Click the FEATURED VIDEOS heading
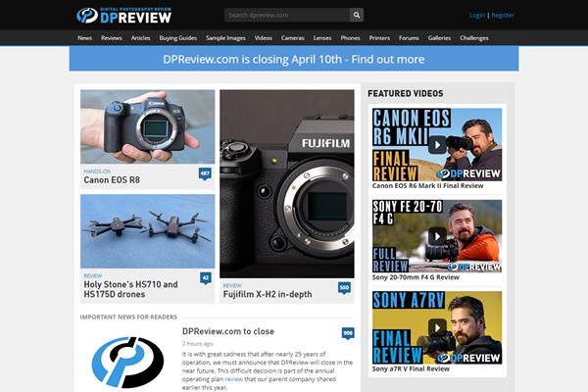Image resolution: width=588 pixels, height=392 pixels. point(406,93)
